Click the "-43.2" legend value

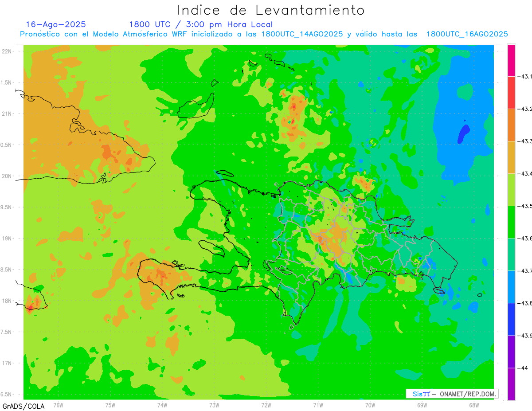click(525, 109)
